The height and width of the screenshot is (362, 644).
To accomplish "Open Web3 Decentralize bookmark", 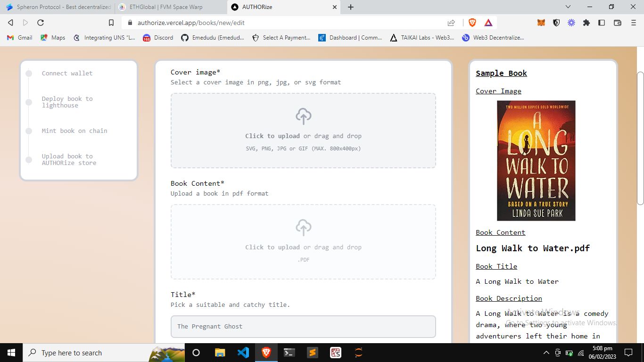I will click(x=493, y=38).
